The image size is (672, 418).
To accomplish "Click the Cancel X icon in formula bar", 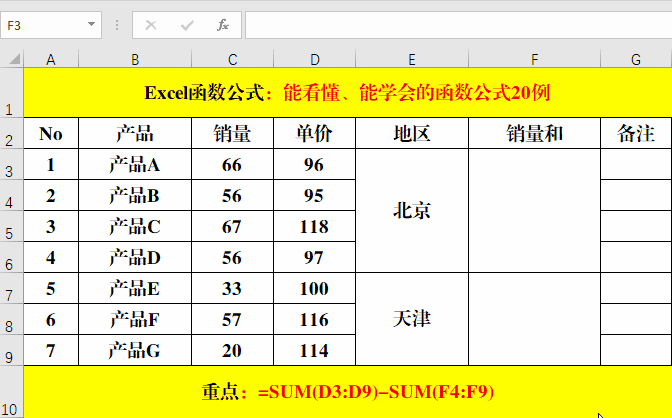I will click(151, 25).
